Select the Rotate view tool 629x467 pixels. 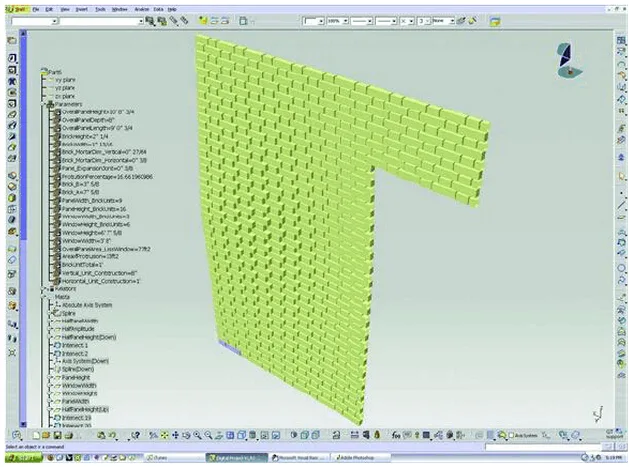pos(186,435)
